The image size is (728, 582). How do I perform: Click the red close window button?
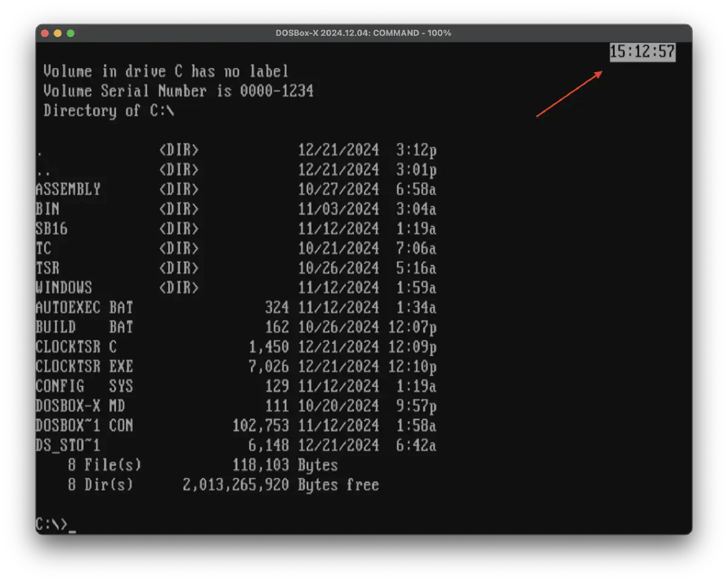coord(45,33)
